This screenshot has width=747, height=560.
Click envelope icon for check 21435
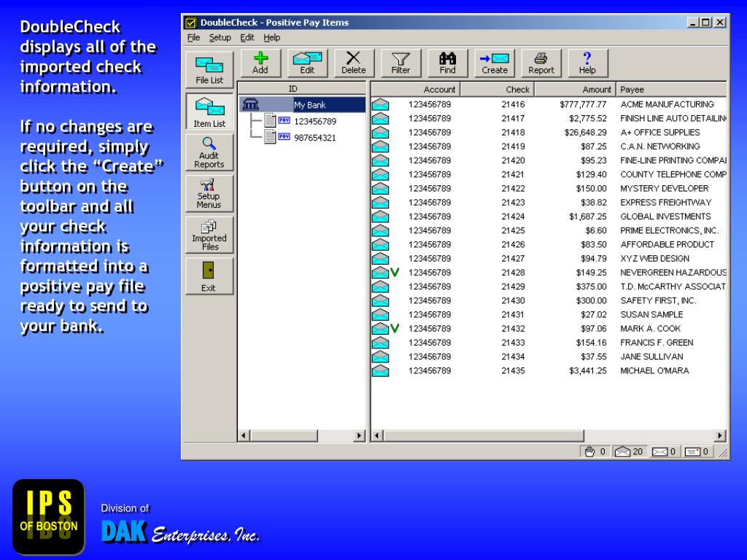click(x=380, y=370)
